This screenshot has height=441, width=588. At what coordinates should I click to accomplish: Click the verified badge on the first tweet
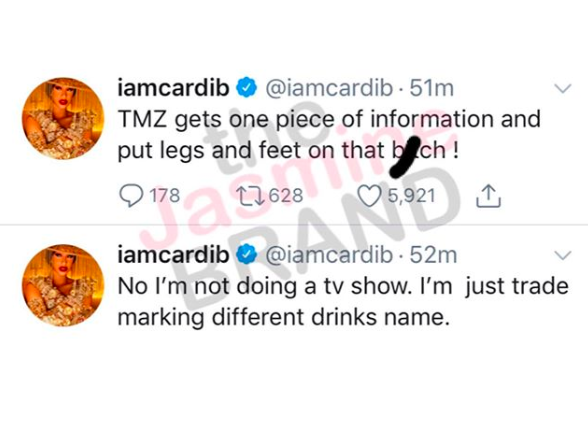click(246, 87)
